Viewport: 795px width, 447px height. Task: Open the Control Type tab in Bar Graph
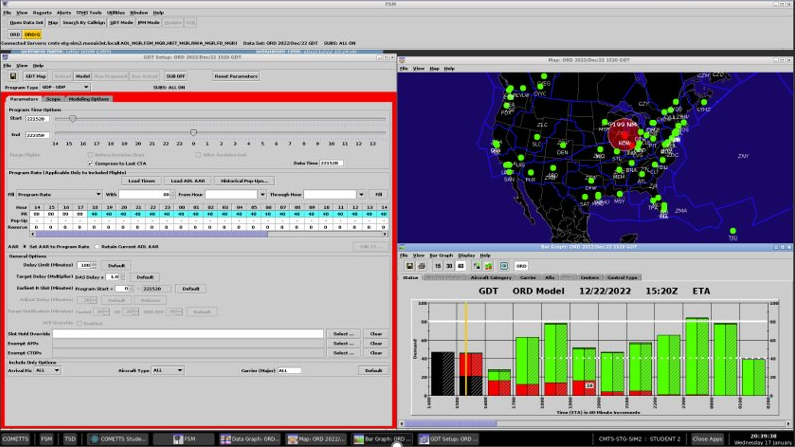click(622, 278)
